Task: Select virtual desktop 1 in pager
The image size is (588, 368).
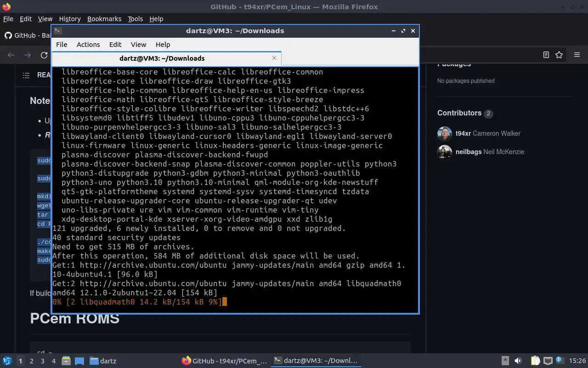Action: tap(20, 361)
